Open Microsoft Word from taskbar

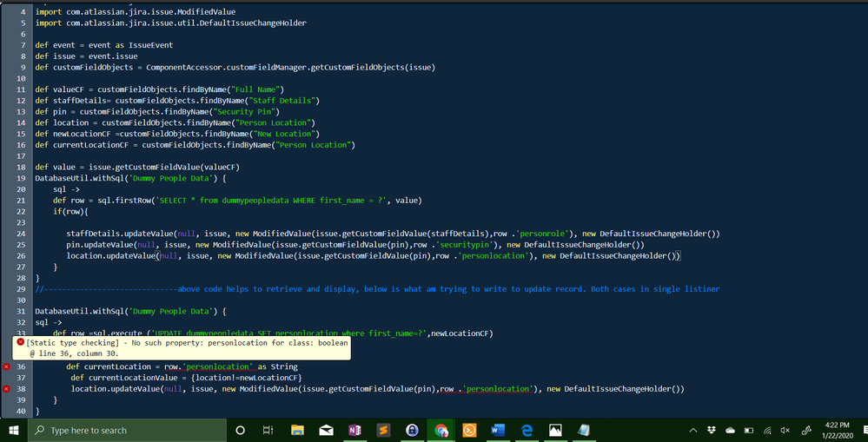(x=498, y=430)
